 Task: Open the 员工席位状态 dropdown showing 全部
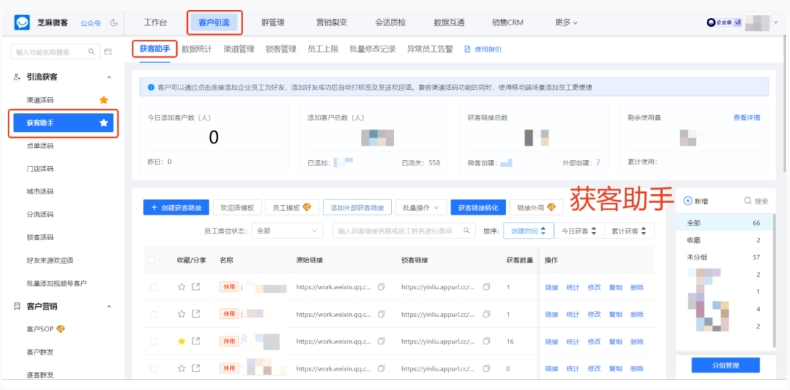coord(287,230)
